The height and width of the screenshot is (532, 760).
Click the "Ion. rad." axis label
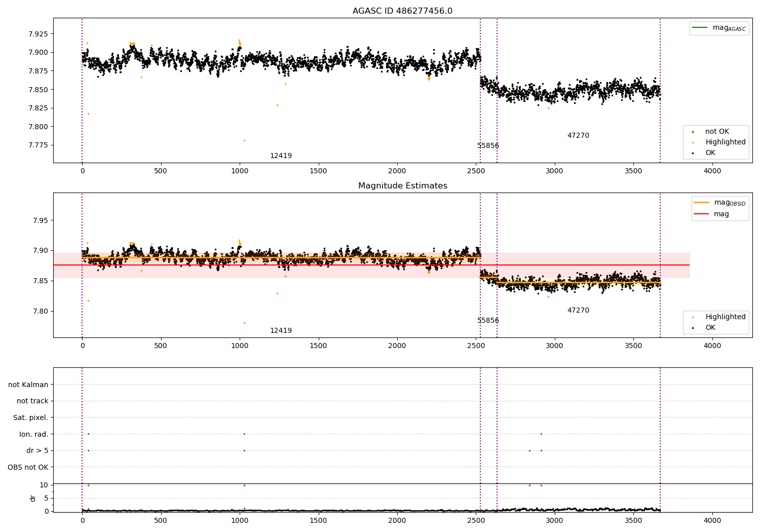(34, 434)
